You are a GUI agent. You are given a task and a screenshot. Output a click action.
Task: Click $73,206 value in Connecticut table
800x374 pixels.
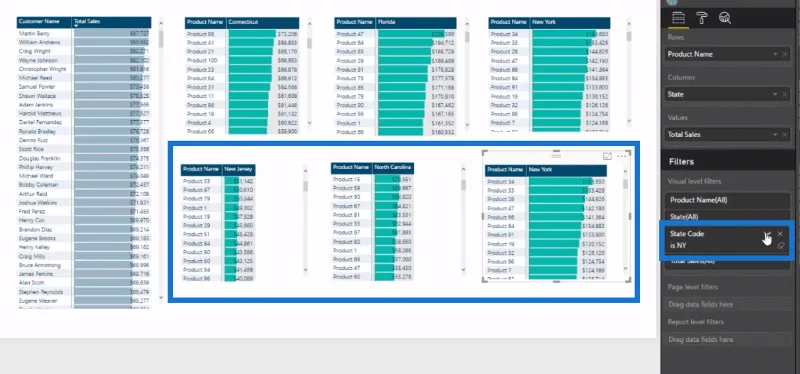(x=288, y=34)
